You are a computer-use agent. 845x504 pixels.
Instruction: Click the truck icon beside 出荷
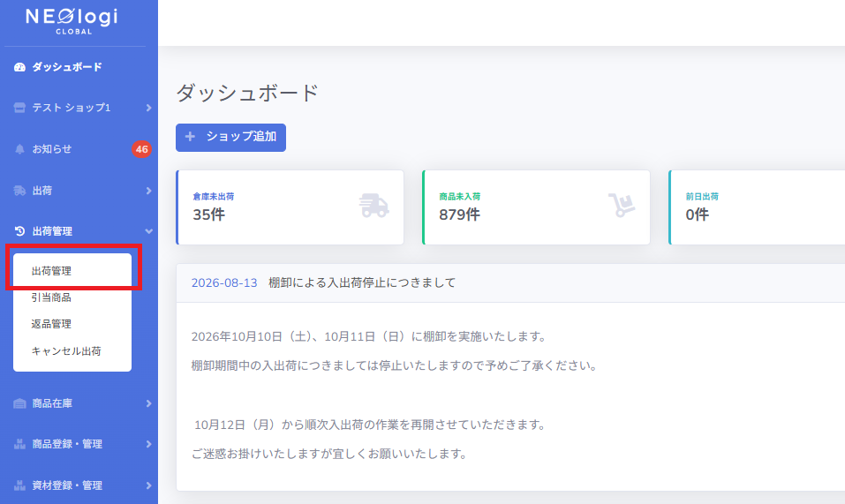coord(19,191)
